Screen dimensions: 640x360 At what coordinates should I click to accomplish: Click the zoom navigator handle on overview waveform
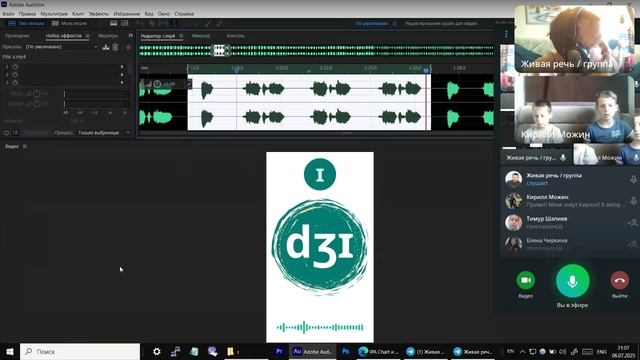coord(220,50)
